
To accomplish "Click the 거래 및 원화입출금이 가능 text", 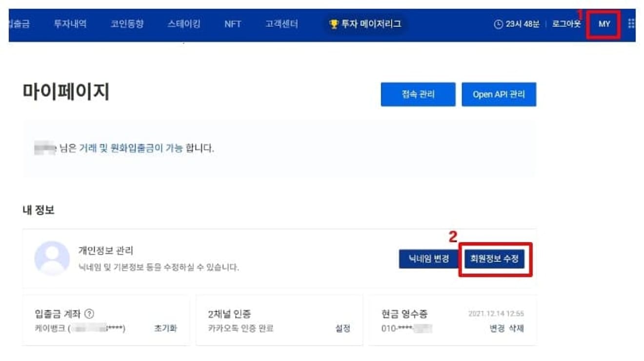I will coord(131,148).
